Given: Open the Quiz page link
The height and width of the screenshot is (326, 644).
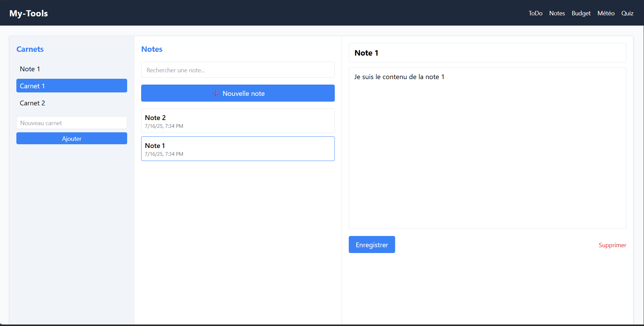Looking at the screenshot, I should coord(627,13).
